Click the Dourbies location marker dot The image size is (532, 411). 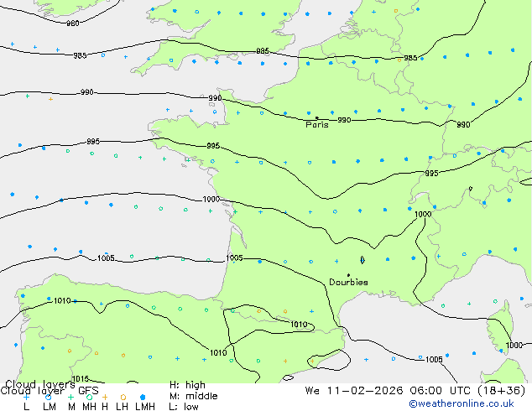[348, 275]
